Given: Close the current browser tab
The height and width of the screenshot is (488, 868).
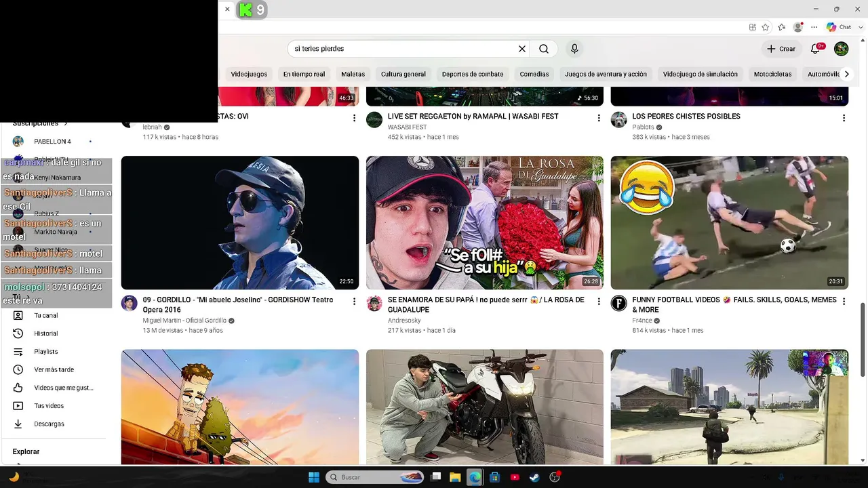Looking at the screenshot, I should pos(227,9).
